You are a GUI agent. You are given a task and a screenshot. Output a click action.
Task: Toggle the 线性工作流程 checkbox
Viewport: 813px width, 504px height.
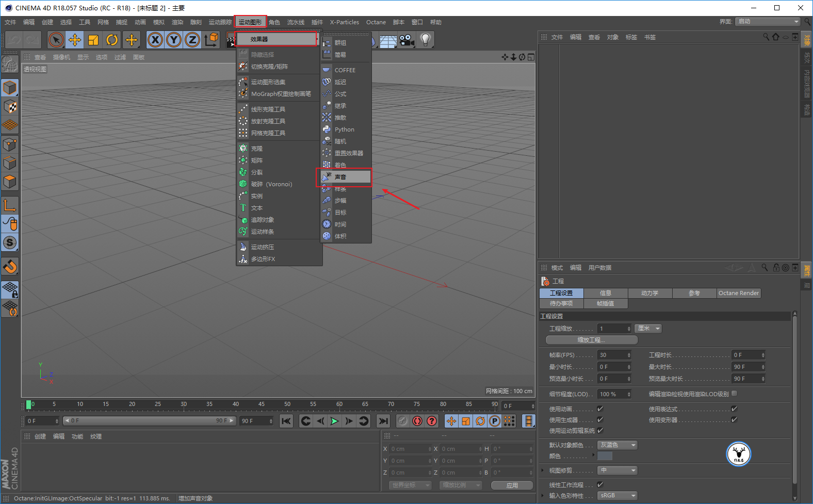pos(600,484)
